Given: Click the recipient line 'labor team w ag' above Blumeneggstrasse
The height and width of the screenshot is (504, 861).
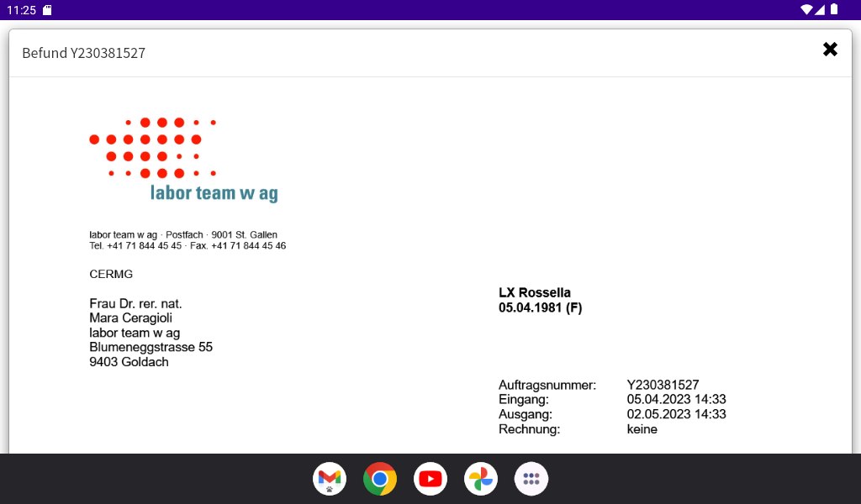Looking at the screenshot, I should tap(135, 333).
